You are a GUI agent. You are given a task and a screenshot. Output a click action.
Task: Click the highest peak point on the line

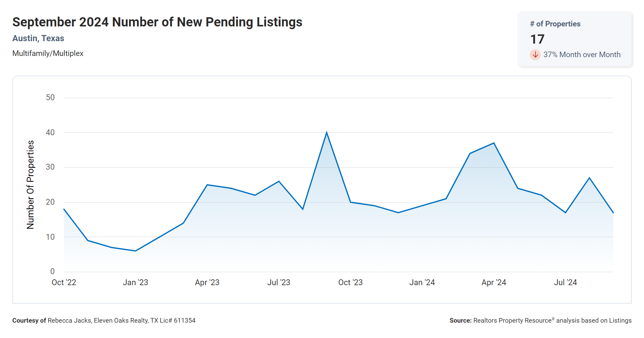pos(327,132)
